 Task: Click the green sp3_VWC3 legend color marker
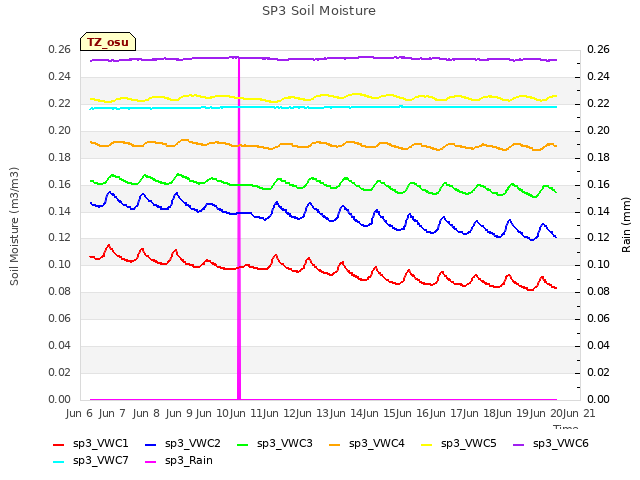(x=243, y=444)
